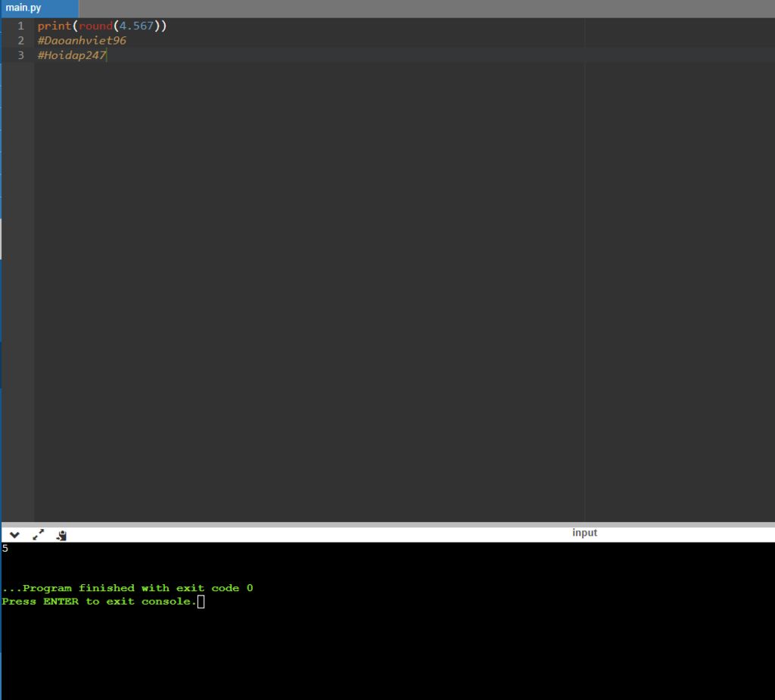775x700 pixels.
Task: Click the output value 5 in console
Action: [x=5, y=549]
